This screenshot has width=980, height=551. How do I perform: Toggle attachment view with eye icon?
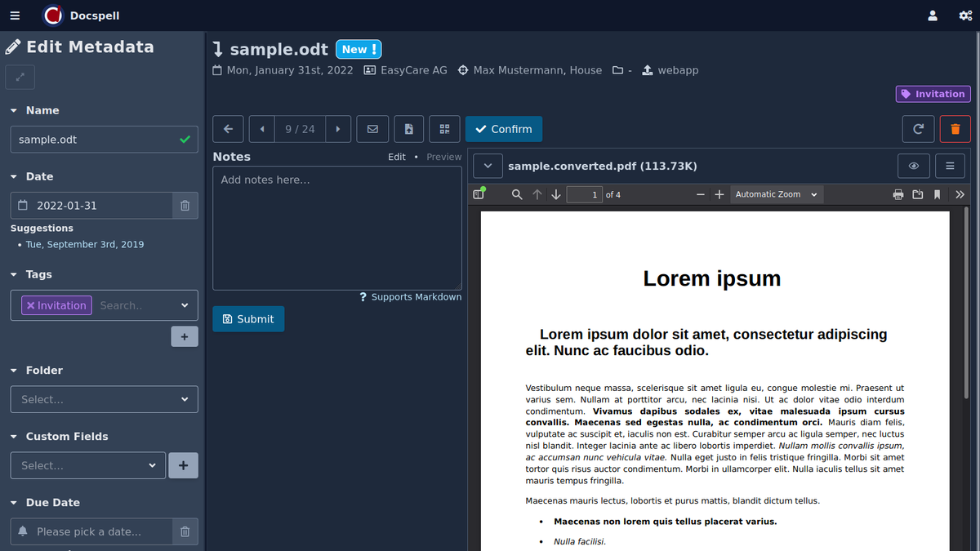[913, 166]
